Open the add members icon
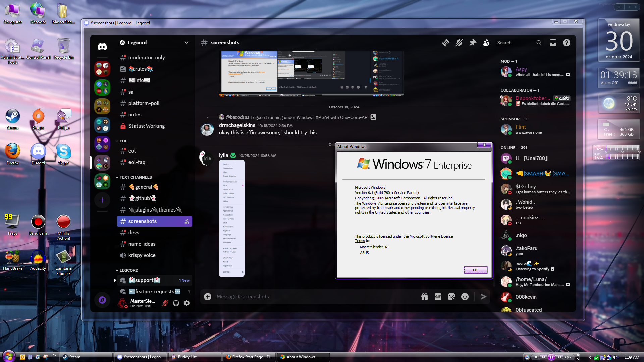 point(486,43)
